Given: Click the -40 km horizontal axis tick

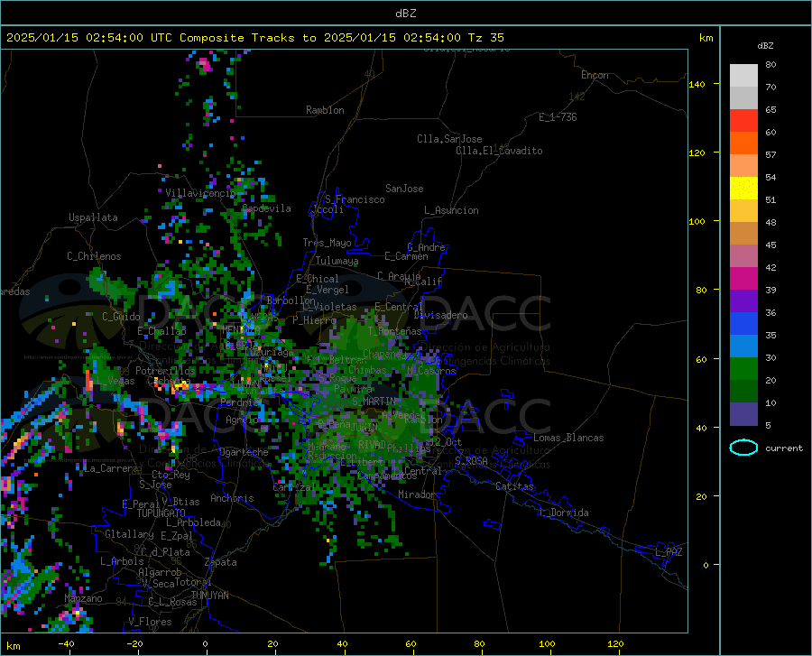Looking at the screenshot, I should point(66,644).
